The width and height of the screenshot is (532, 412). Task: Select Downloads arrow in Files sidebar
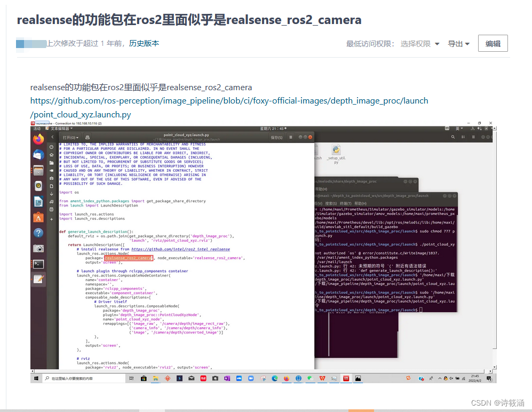[x=51, y=194]
